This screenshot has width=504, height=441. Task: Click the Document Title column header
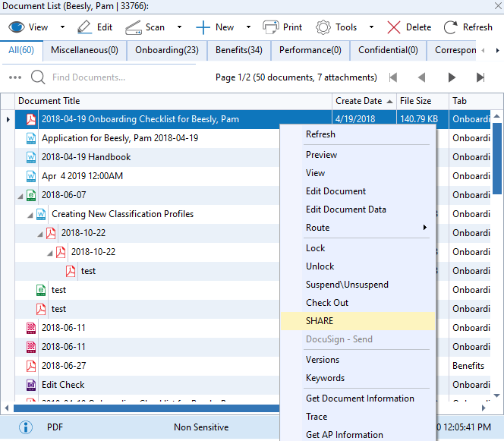pos(174,101)
